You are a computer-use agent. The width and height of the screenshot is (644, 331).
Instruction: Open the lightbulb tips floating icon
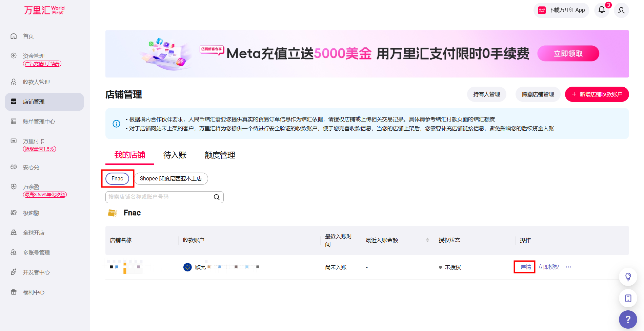[x=628, y=277]
